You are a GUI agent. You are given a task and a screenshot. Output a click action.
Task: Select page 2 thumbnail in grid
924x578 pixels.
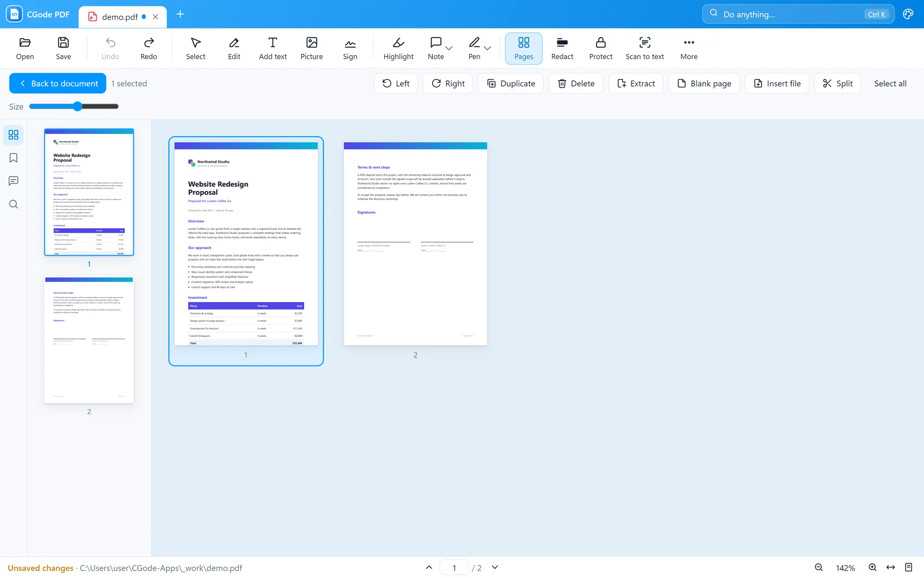[x=415, y=244]
